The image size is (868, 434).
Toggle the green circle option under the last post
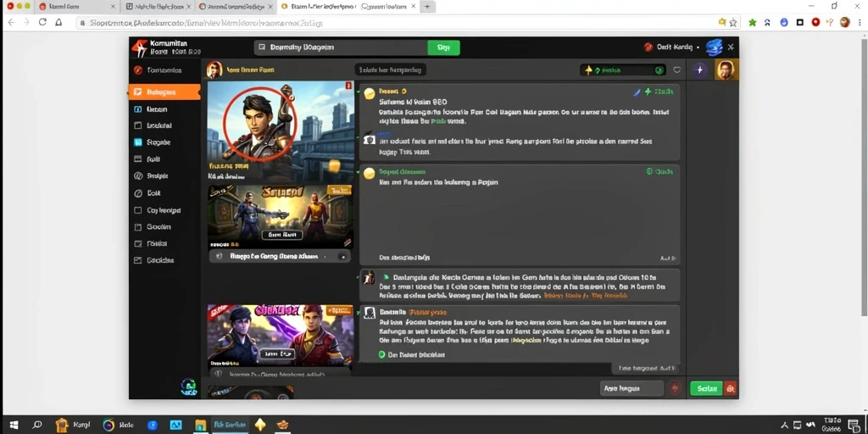tap(381, 354)
